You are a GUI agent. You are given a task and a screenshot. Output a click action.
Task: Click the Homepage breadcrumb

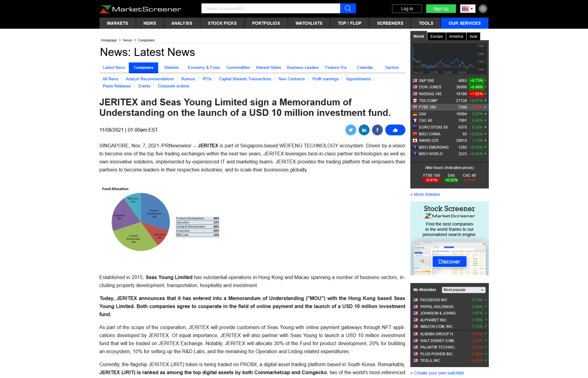pyautogui.click(x=109, y=40)
